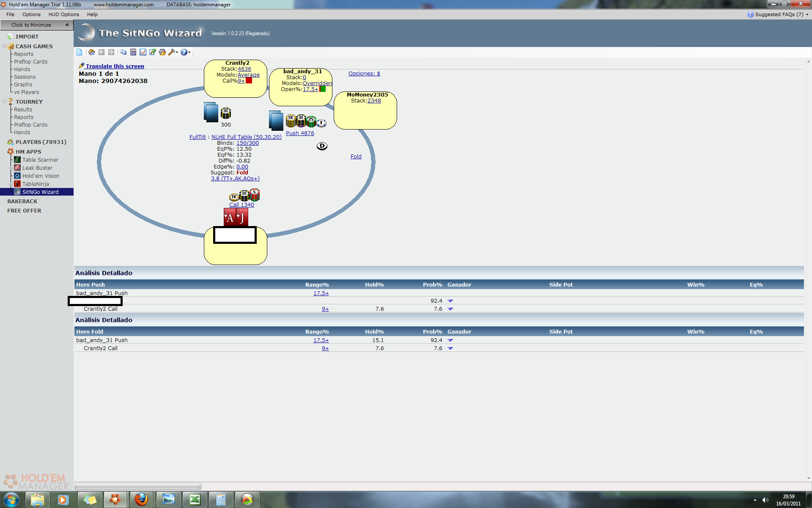Expand Crantly2 Call row arrow in Hero Push
The height and width of the screenshot is (508, 812).
450,309
